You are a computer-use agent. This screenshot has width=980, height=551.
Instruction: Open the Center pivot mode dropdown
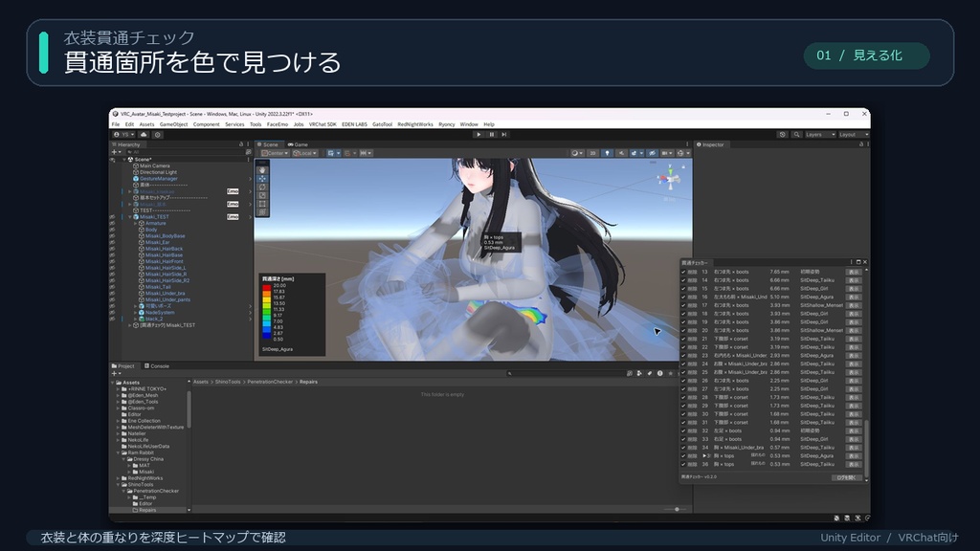click(x=275, y=153)
